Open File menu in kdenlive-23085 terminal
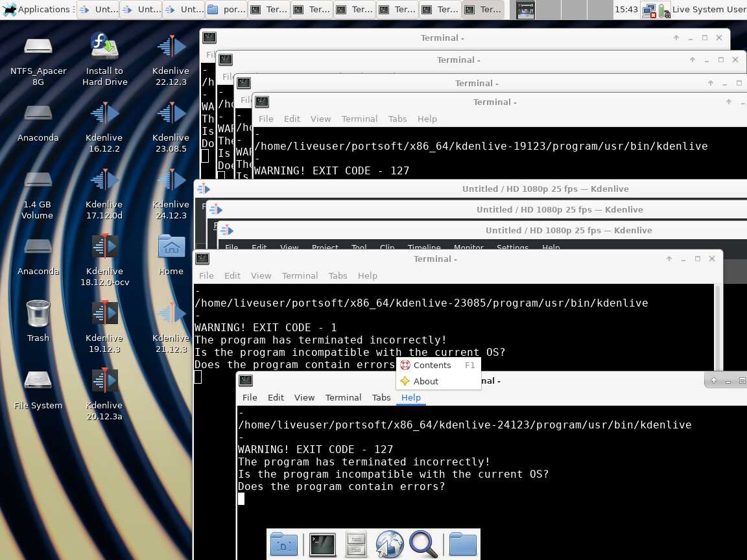This screenshot has width=747, height=560. [x=206, y=275]
